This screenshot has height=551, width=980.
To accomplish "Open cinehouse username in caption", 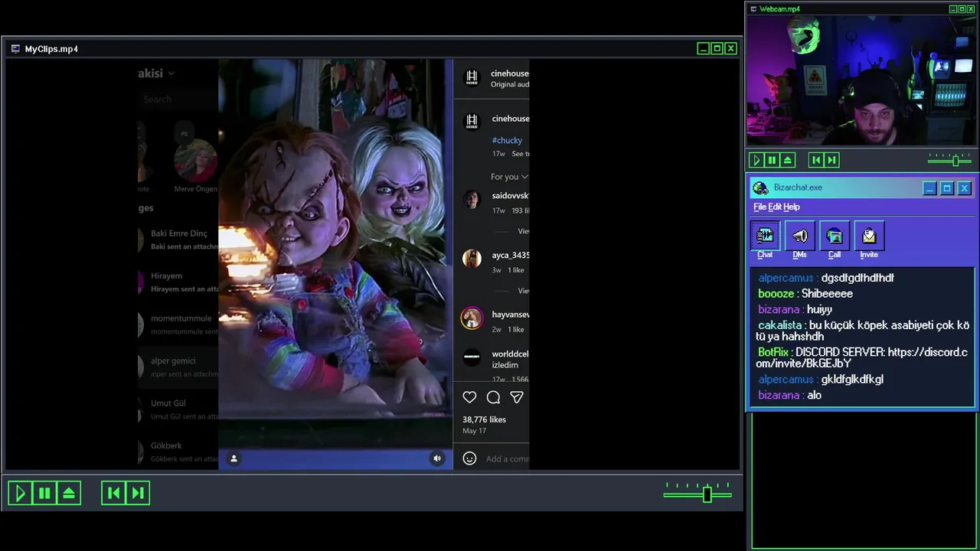I will (510, 119).
